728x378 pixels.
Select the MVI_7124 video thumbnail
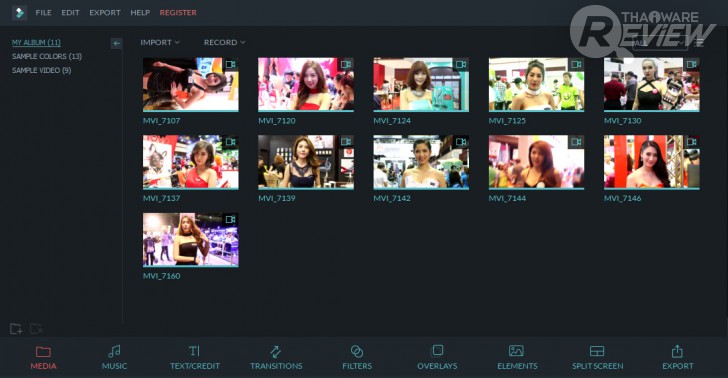coord(421,85)
